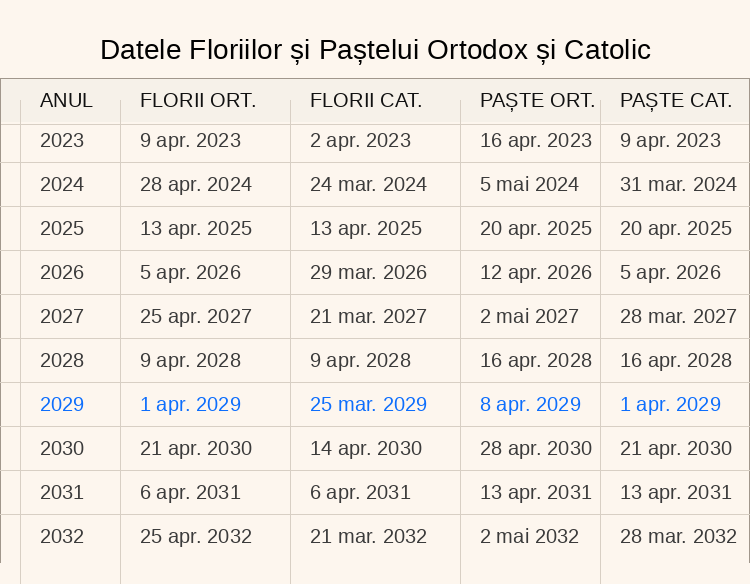
Task: Open the highlighted 2029 year link
Action: pyautogui.click(x=62, y=405)
